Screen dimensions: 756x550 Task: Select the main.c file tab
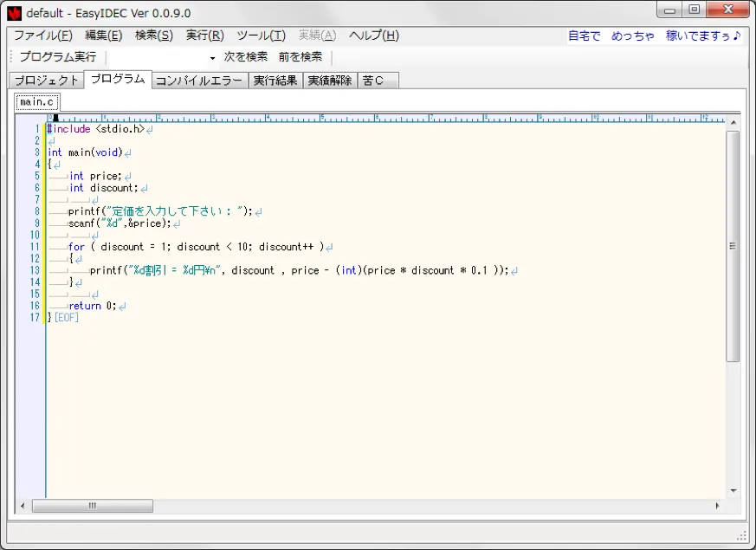[36, 101]
